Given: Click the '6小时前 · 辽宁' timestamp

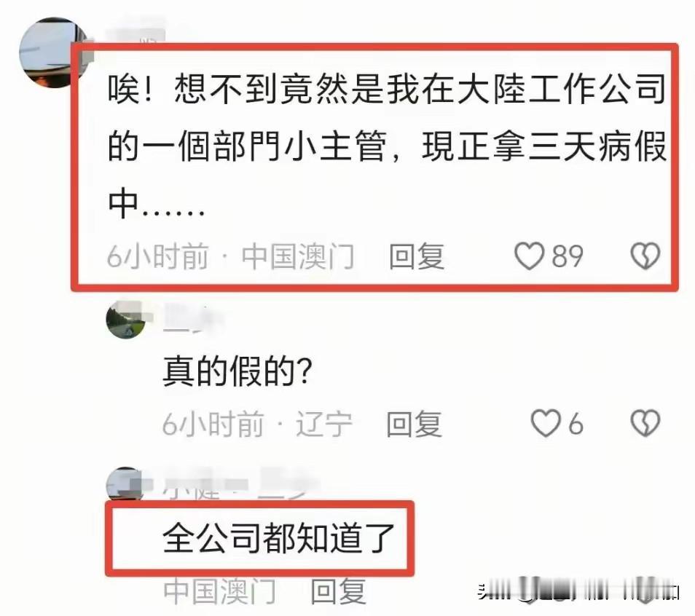Looking at the screenshot, I should tap(257, 424).
